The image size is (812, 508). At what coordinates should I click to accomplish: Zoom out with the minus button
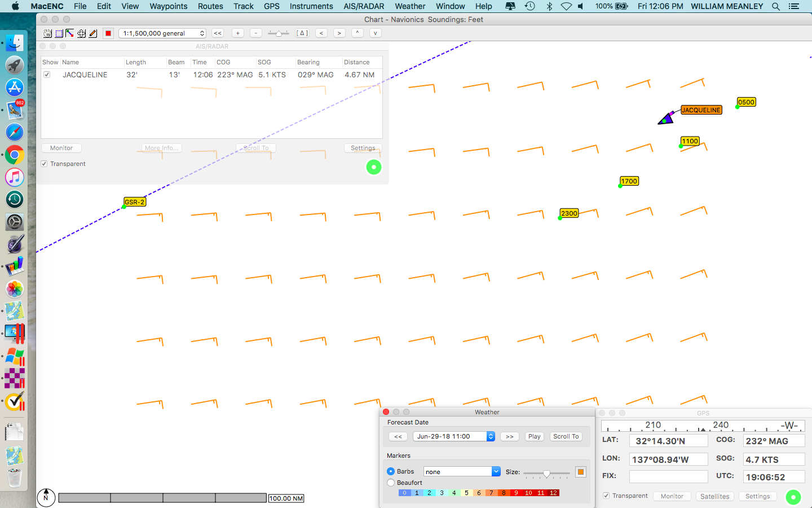click(256, 33)
